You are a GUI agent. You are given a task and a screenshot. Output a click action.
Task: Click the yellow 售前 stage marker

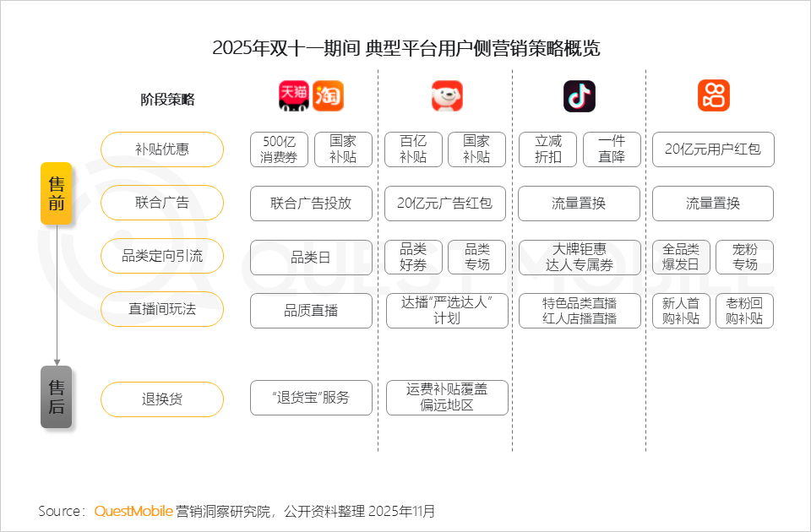point(57,193)
